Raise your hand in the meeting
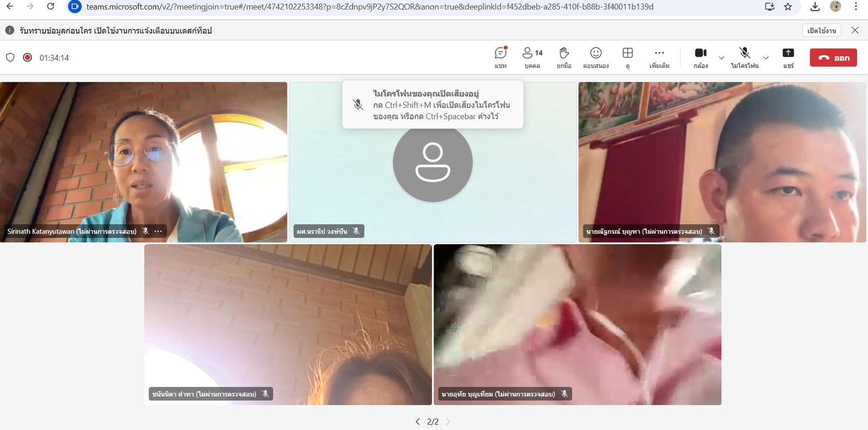This screenshot has width=868, height=430. tap(564, 57)
